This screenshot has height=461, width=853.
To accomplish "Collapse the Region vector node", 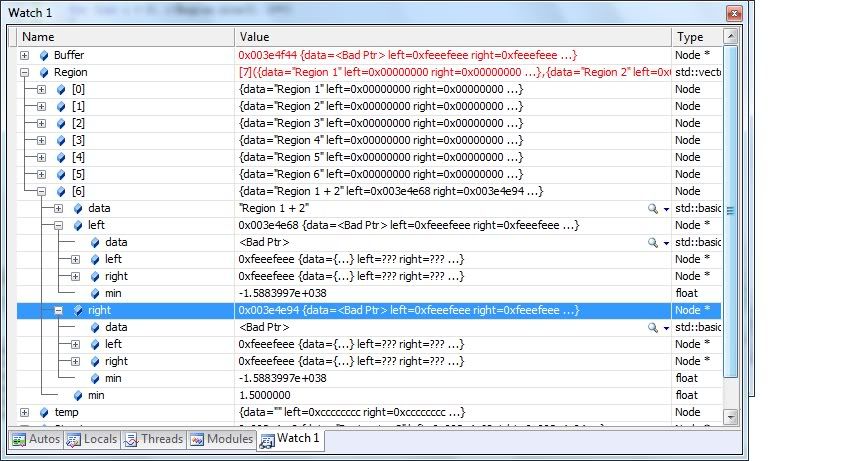I will click(x=24, y=72).
